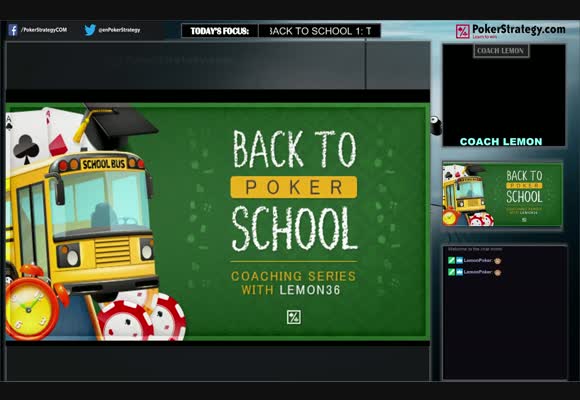580x400 pixels.
Task: Click the COACHING SERIES text on slide
Action: (294, 276)
